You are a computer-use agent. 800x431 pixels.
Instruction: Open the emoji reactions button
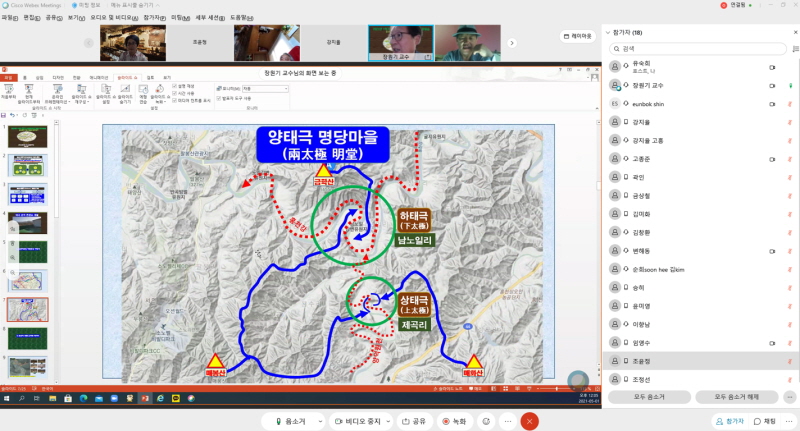click(x=487, y=421)
